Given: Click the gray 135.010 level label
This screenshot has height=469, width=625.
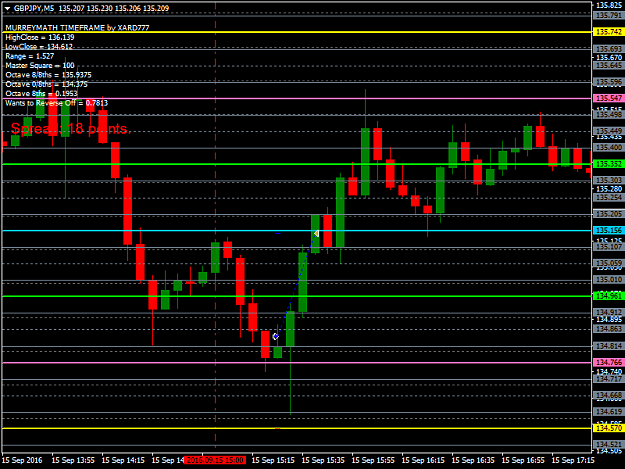Looking at the screenshot, I should 609,280.
